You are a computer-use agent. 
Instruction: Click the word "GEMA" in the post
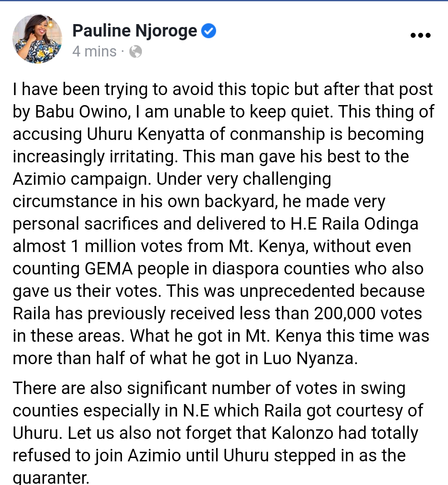tap(109, 269)
